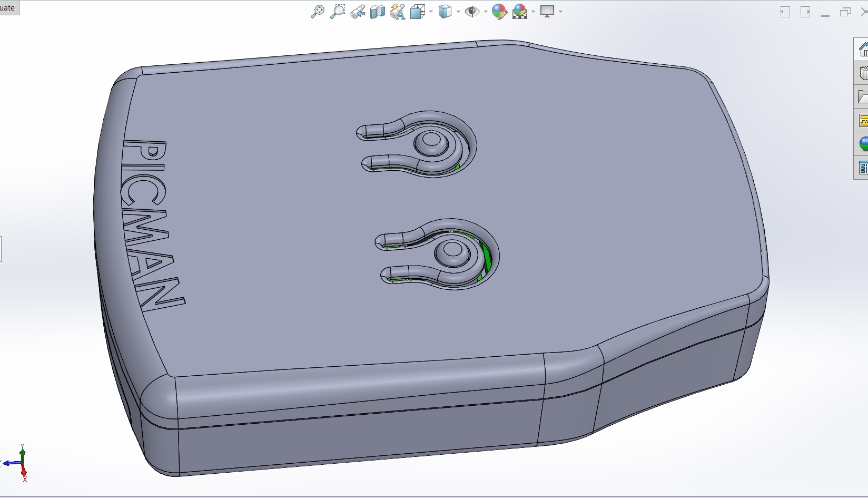Restore down the document window
Screen dimensions: 868x498
[845, 12]
